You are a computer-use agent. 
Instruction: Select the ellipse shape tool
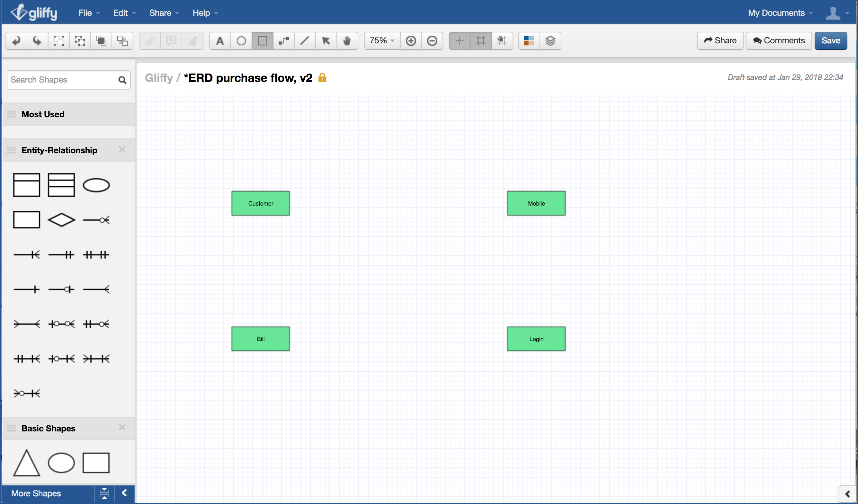(x=241, y=41)
